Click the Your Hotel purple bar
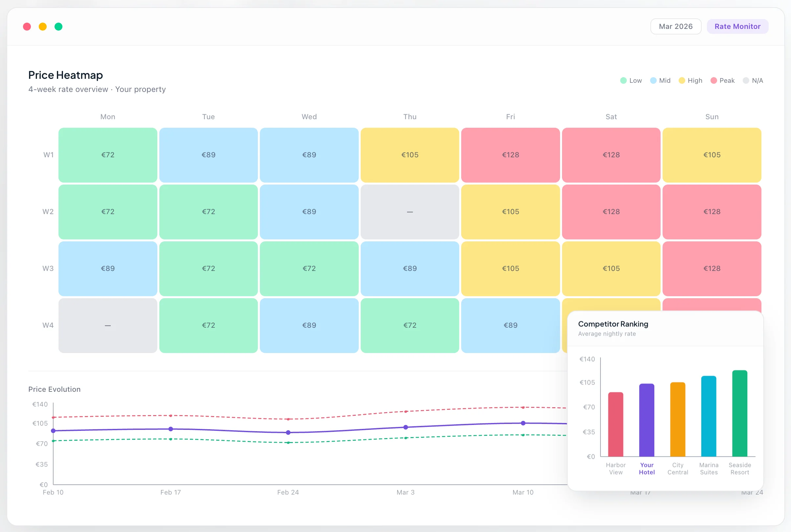Screen dimensions: 791x532 (x=646, y=420)
